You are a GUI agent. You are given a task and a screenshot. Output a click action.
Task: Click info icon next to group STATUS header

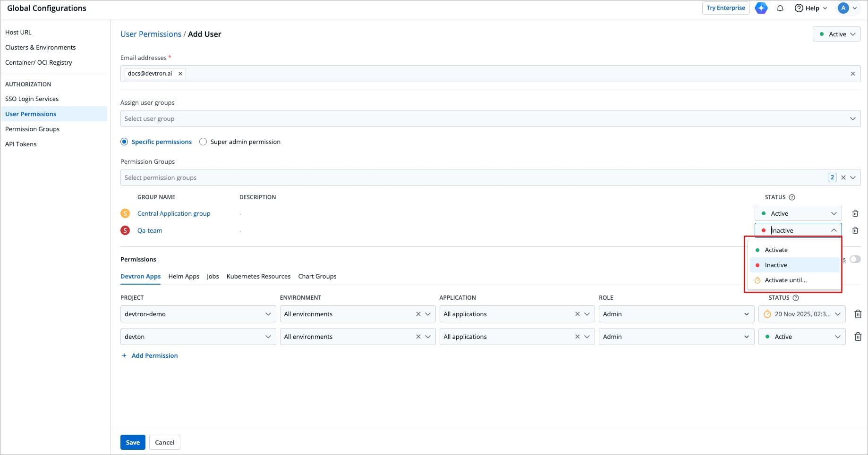pyautogui.click(x=792, y=197)
